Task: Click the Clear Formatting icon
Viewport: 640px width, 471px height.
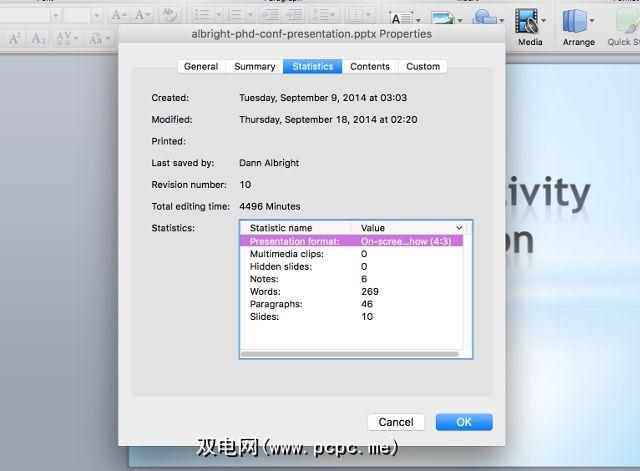Action: (x=169, y=15)
